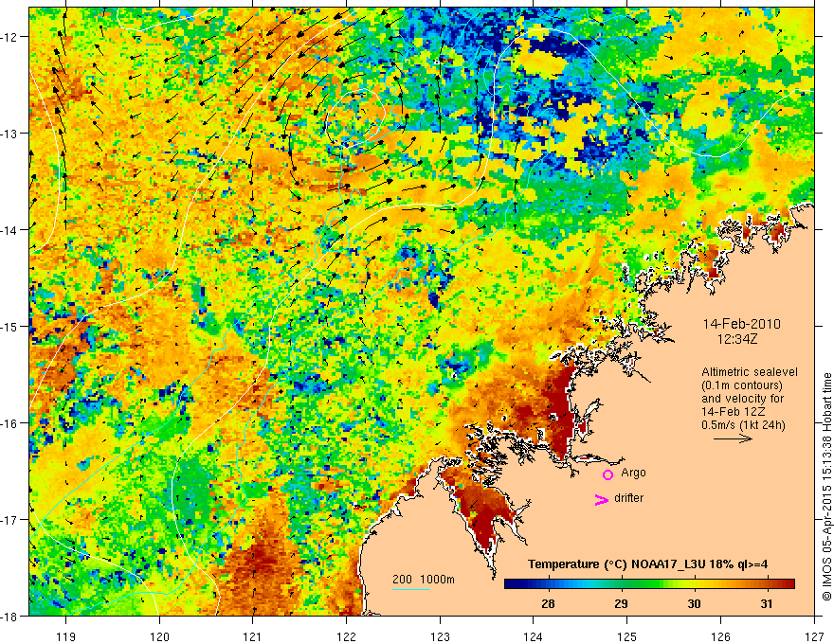
Task: Click latitude axis label -17
Action: click(9, 520)
